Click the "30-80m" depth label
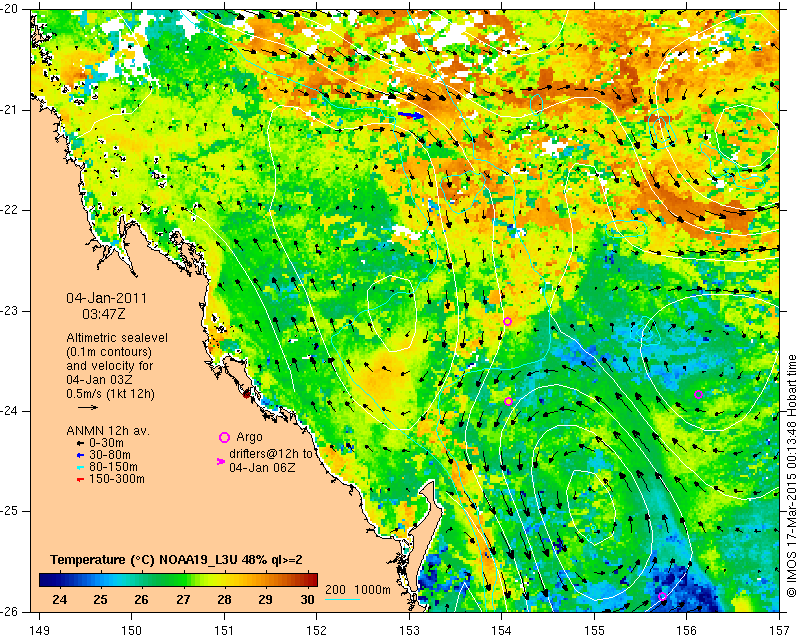The image size is (800, 640). tap(110, 455)
